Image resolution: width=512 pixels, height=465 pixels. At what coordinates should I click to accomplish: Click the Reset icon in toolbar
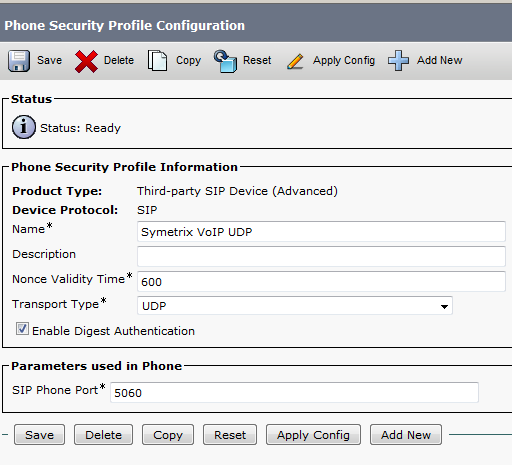coord(225,61)
